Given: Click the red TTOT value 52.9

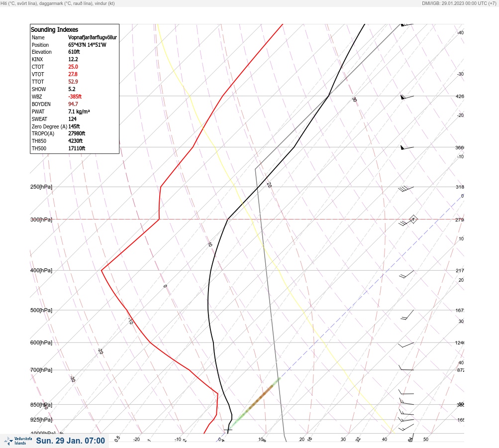Looking at the screenshot, I should coord(73,82).
